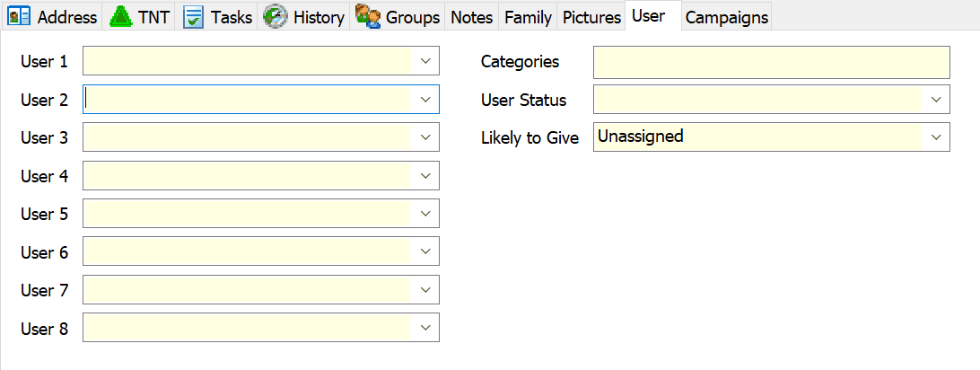Click the green TNT pyramid icon

(120, 17)
